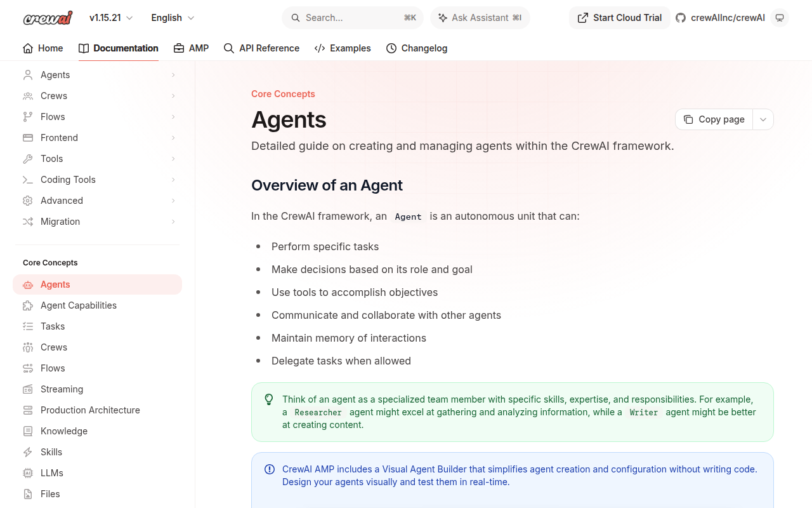812x508 pixels.
Task: Expand the Advanced section chevron
Action: point(173,201)
